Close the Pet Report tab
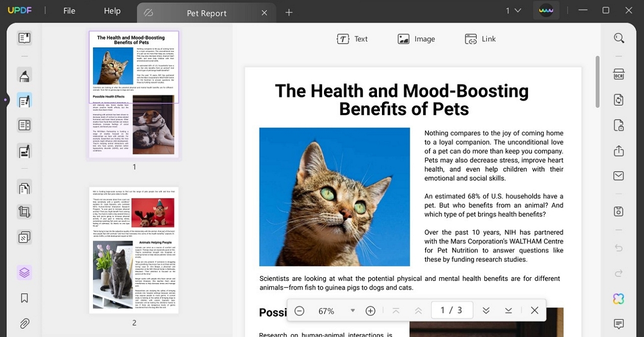Screen dimensions: 644x337 [265, 13]
